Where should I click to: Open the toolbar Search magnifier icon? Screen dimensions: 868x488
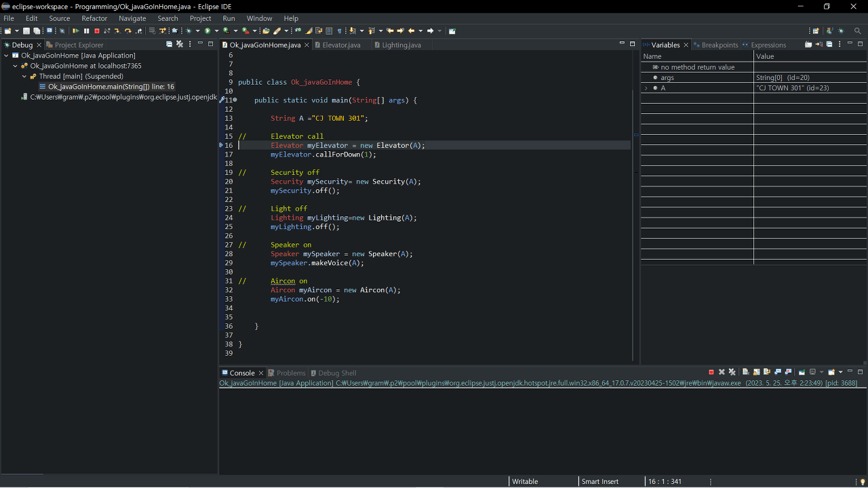point(857,31)
